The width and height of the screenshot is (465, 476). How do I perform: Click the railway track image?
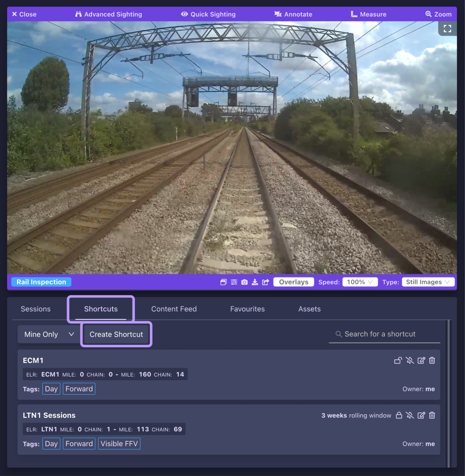coord(232,147)
